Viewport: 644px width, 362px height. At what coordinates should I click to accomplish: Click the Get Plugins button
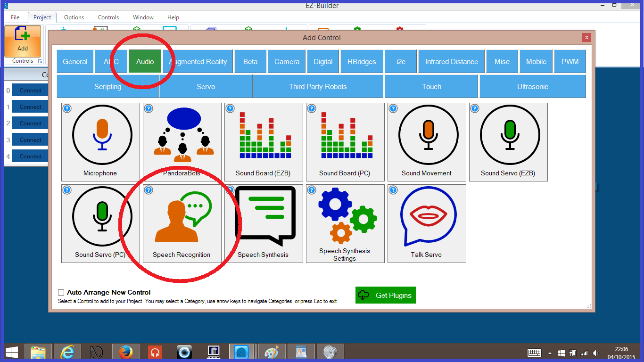click(x=386, y=295)
